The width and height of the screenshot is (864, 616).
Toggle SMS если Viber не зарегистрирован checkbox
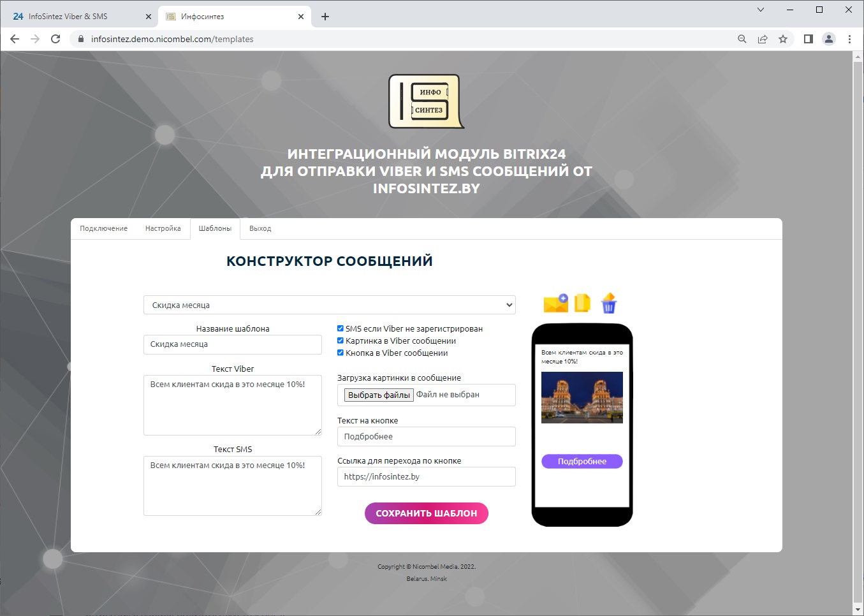pyautogui.click(x=340, y=328)
